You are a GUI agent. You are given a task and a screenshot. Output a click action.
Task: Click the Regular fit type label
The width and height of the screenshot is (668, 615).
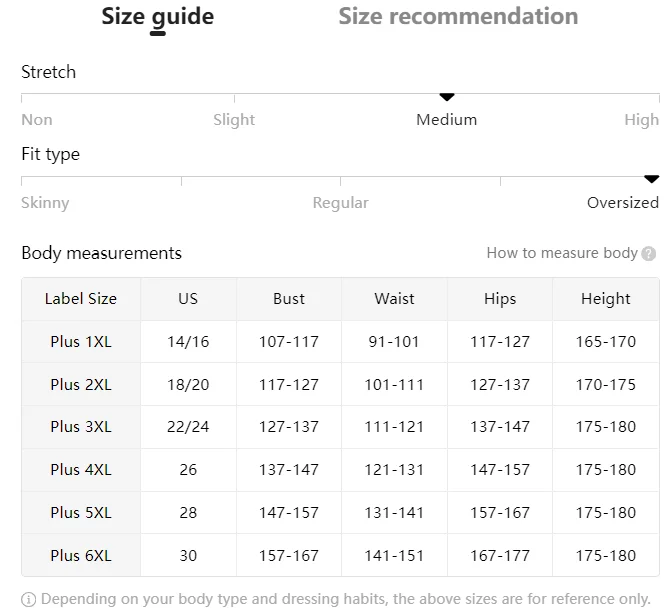pos(340,203)
